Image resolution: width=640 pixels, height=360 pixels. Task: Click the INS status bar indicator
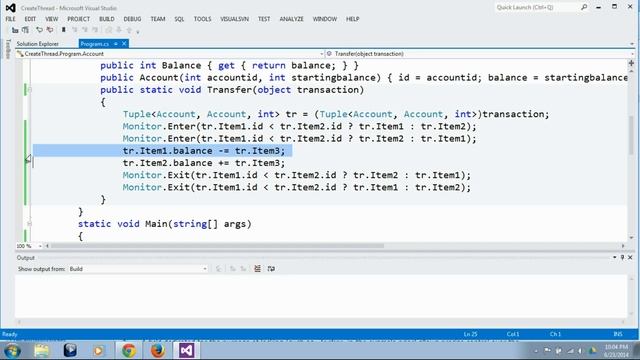(618, 334)
